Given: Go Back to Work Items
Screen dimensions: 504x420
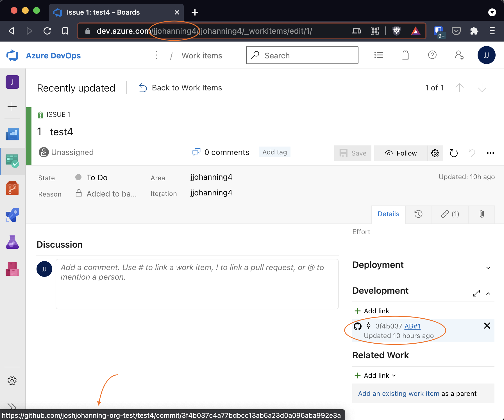Looking at the screenshot, I should [x=180, y=88].
